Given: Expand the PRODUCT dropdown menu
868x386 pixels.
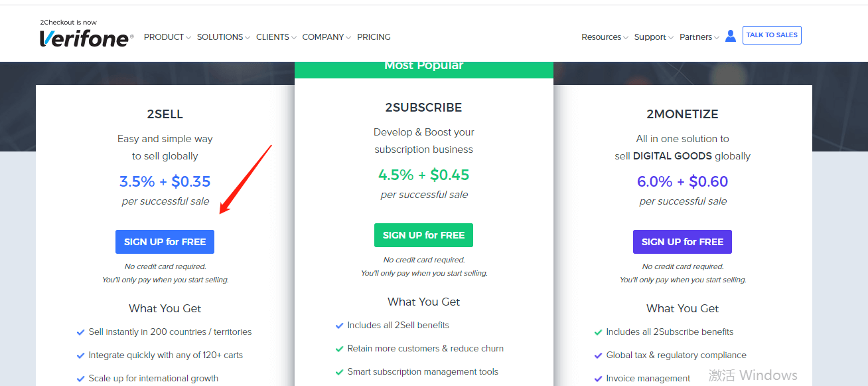Looking at the screenshot, I should 167,37.
